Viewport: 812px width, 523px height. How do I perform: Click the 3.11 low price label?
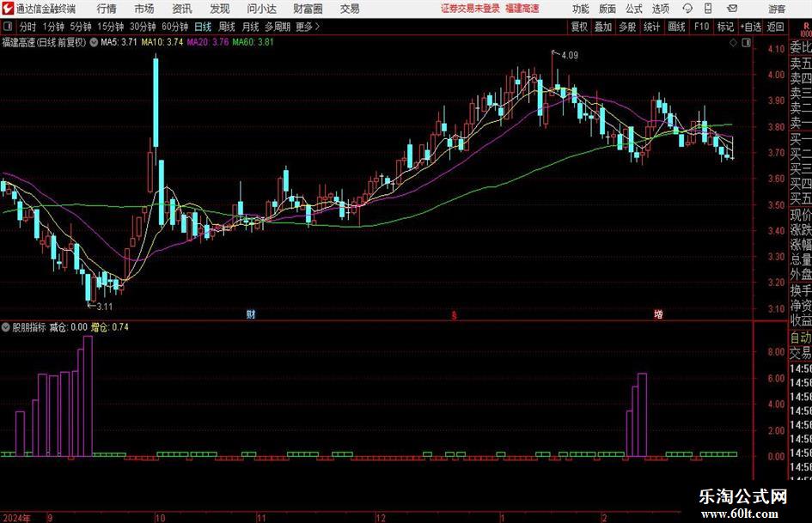(105, 307)
